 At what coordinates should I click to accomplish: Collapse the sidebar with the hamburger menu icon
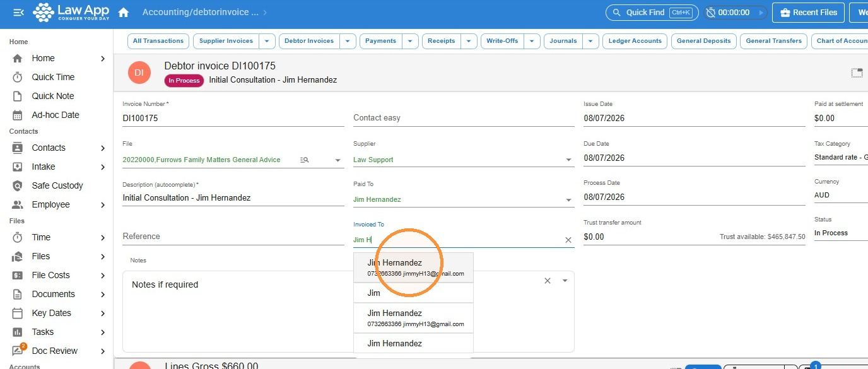pos(18,13)
